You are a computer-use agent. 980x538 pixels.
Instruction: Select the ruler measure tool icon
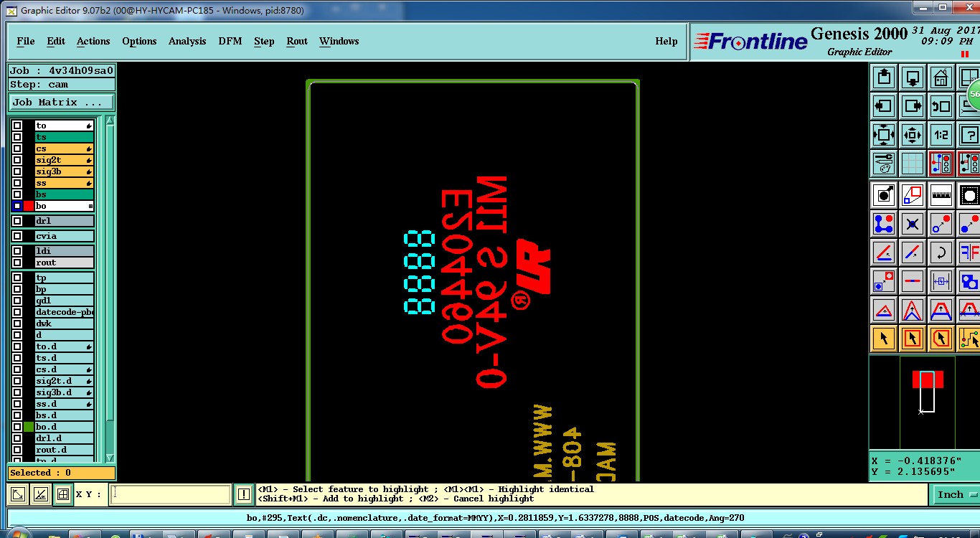(941, 195)
